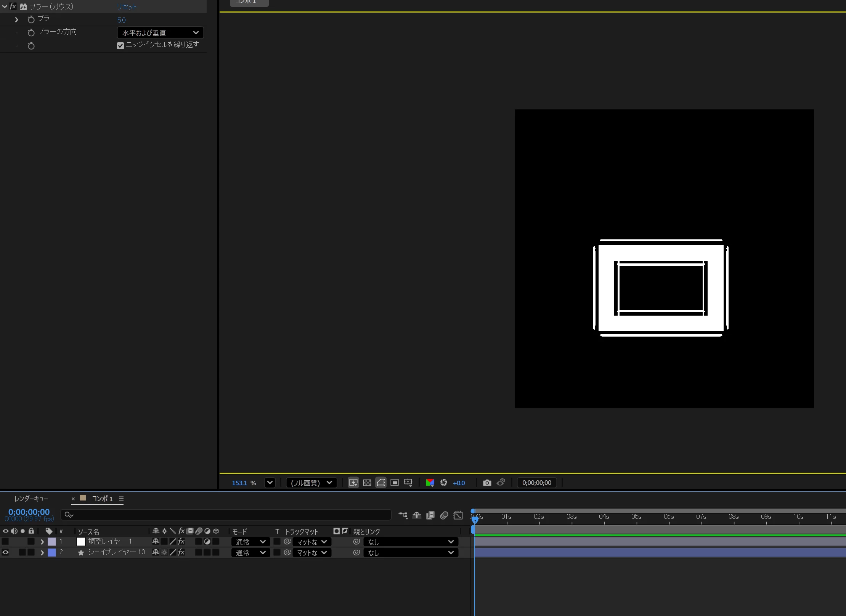The height and width of the screenshot is (616, 846).
Task: Open the フル画質 resolution dropdown
Action: click(311, 483)
